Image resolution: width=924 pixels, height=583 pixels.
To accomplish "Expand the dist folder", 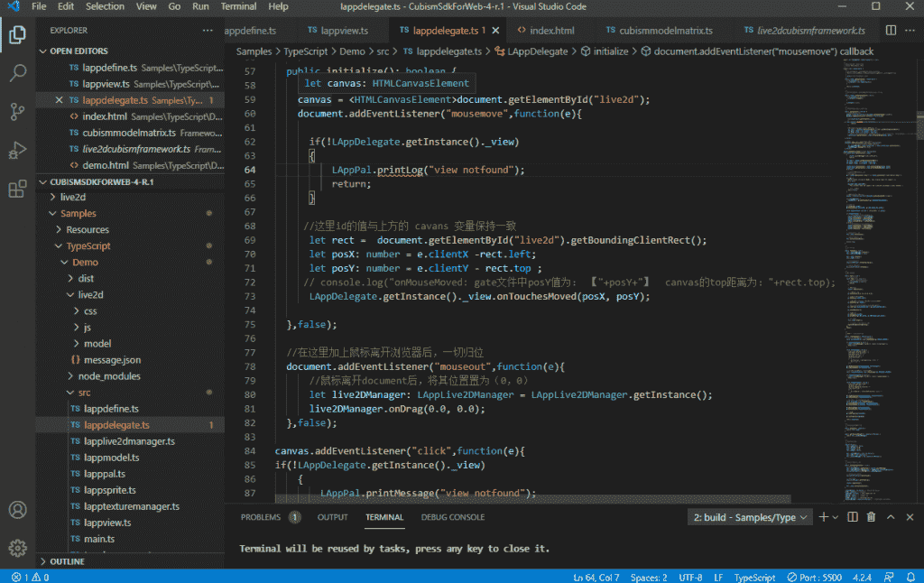I will 86,278.
